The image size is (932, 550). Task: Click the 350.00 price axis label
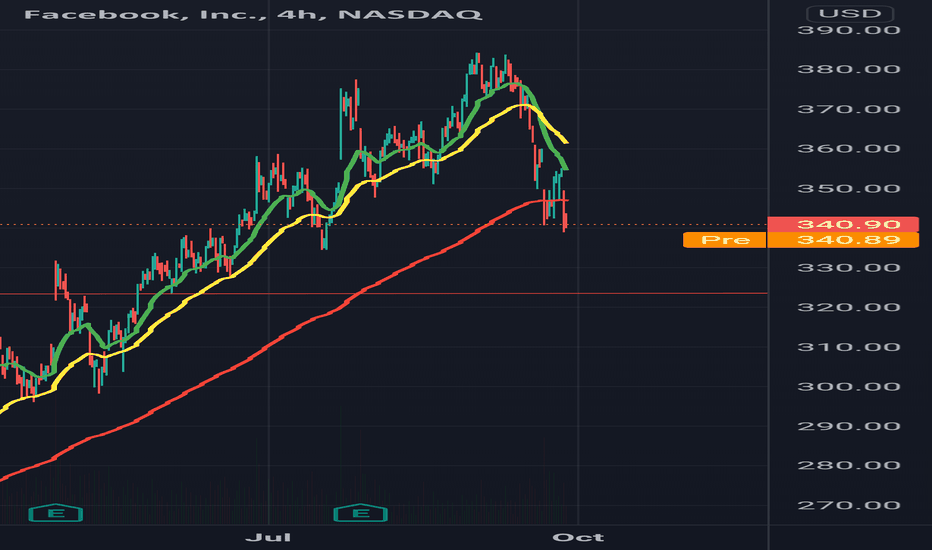point(849,189)
